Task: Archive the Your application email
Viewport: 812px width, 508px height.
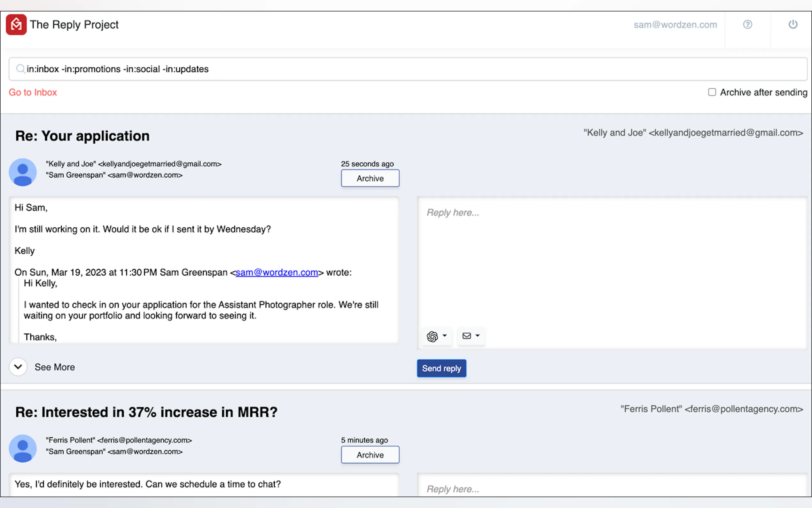Action: pos(370,178)
